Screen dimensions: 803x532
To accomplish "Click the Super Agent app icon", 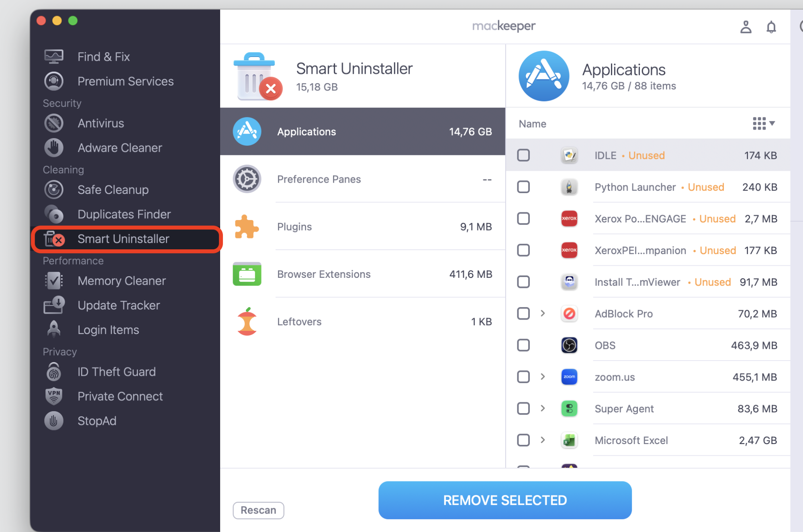I will point(569,409).
